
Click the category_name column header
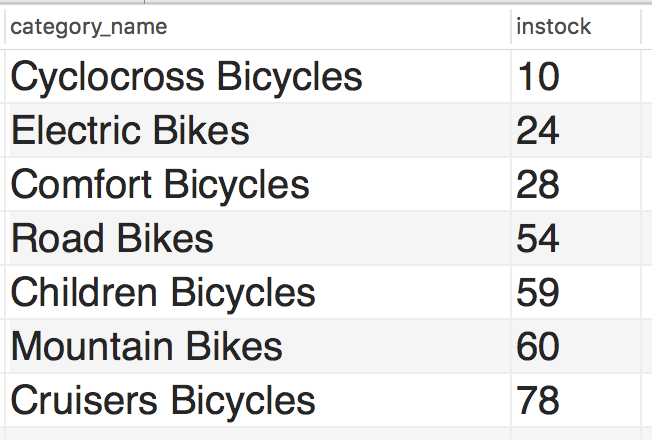click(x=258, y=27)
